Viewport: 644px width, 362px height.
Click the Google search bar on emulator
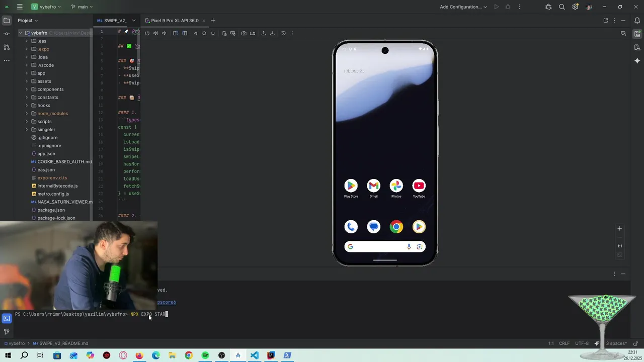click(x=385, y=247)
